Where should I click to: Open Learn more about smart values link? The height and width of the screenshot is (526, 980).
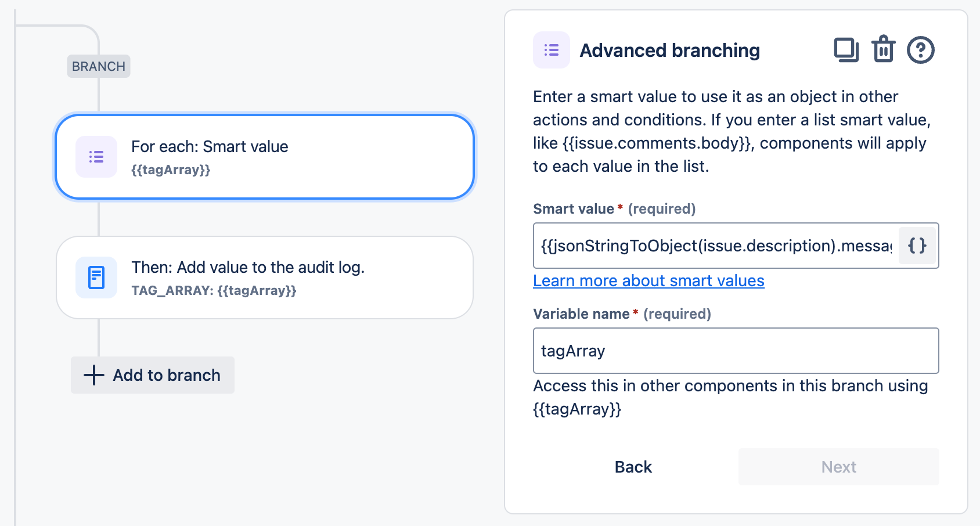click(648, 281)
